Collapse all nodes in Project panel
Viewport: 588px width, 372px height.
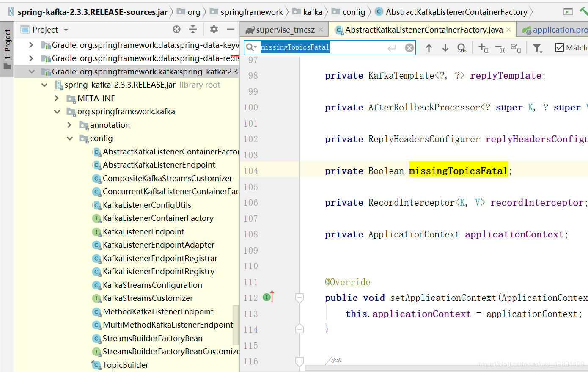click(193, 29)
